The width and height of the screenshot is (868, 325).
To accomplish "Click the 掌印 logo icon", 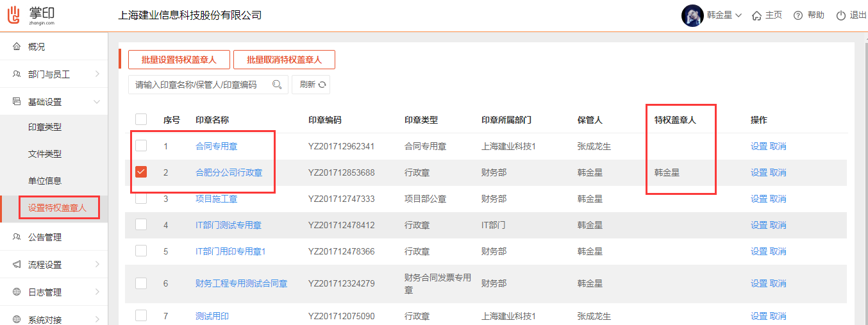I will coord(15,15).
